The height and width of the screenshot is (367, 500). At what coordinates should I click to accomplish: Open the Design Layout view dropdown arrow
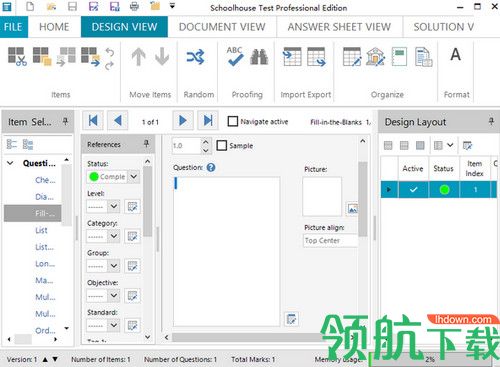click(450, 145)
